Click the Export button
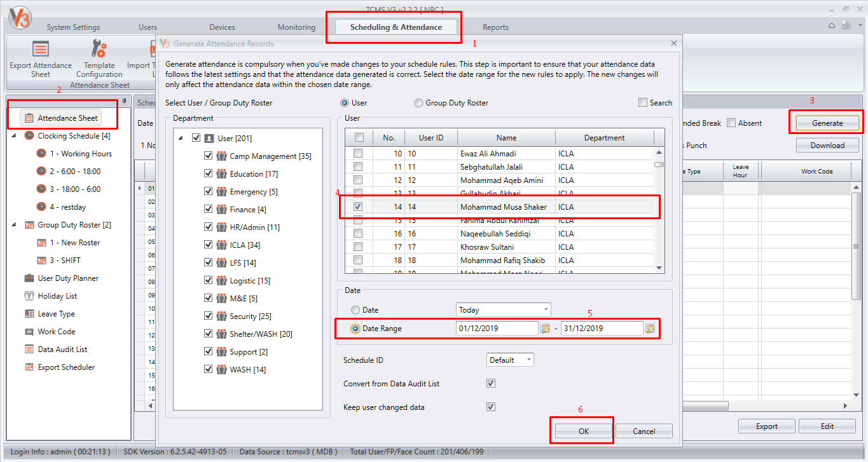Viewport: 868px width, 462px height. coord(767,426)
